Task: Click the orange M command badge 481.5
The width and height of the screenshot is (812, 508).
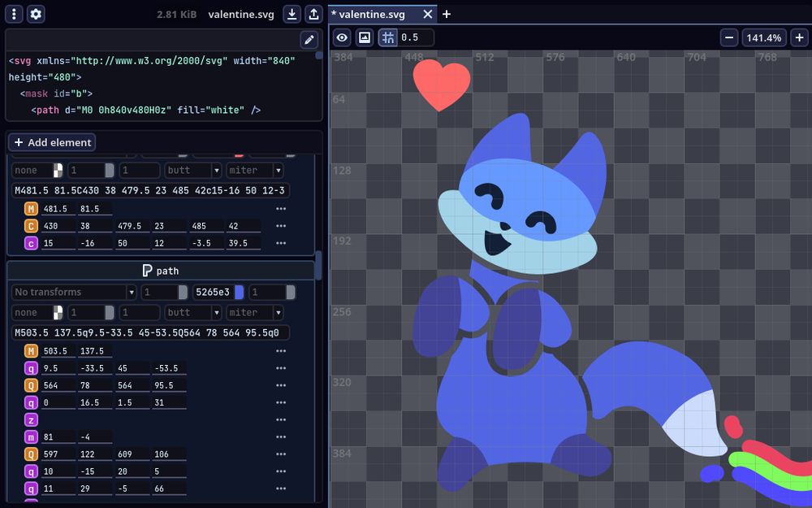Action: [x=31, y=208]
